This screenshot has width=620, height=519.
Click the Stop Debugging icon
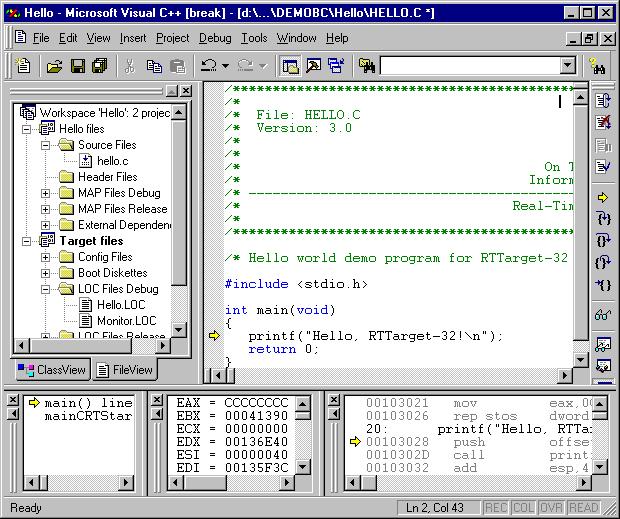(603, 123)
